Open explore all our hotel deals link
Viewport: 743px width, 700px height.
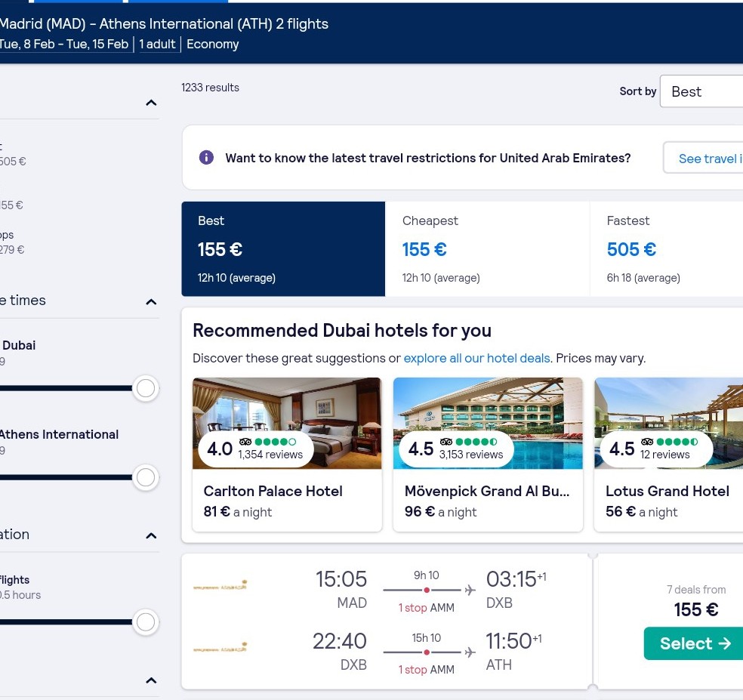coord(476,358)
